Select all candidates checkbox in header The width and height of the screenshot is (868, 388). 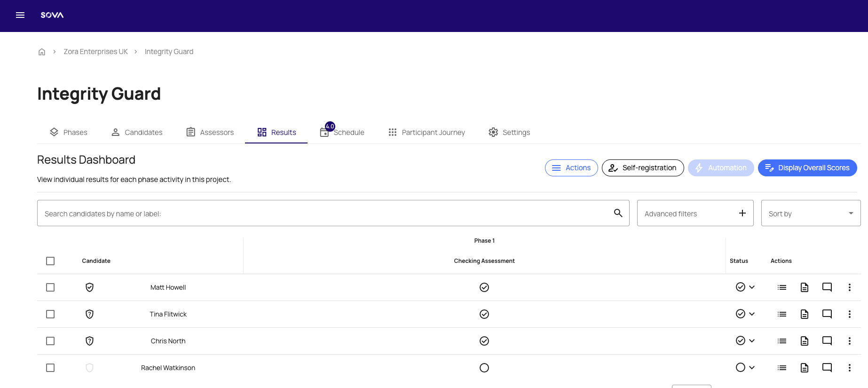coord(50,261)
